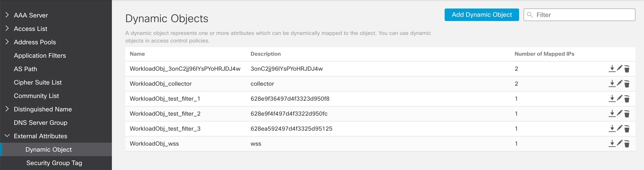644x170 pixels.
Task: Delete the WorkloadObj_test_filter_1 object
Action: tap(627, 99)
